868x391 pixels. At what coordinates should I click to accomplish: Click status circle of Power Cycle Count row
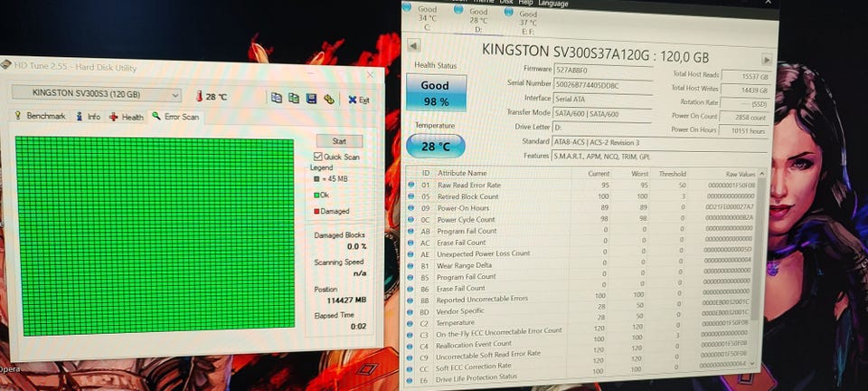pyautogui.click(x=410, y=219)
